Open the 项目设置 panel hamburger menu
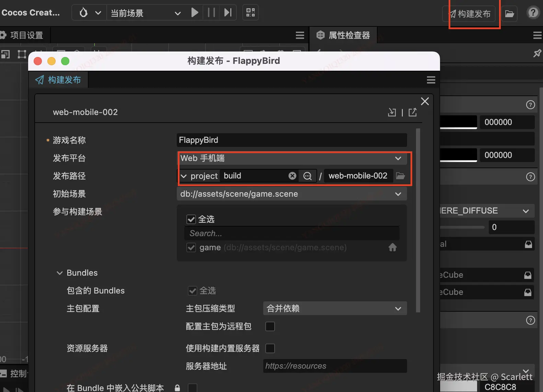The height and width of the screenshot is (392, 543). click(300, 35)
